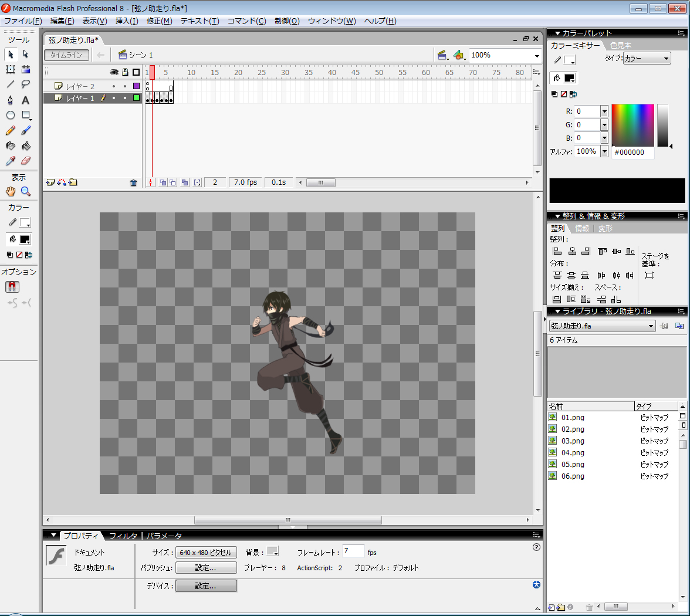Select the Zoom magnifier tool
690x616 pixels.
26,191
